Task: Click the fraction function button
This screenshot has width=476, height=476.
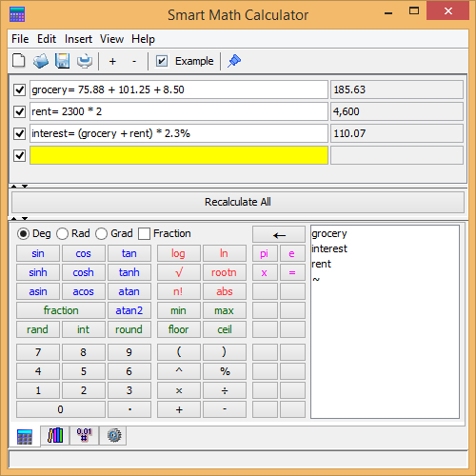Action: (61, 310)
